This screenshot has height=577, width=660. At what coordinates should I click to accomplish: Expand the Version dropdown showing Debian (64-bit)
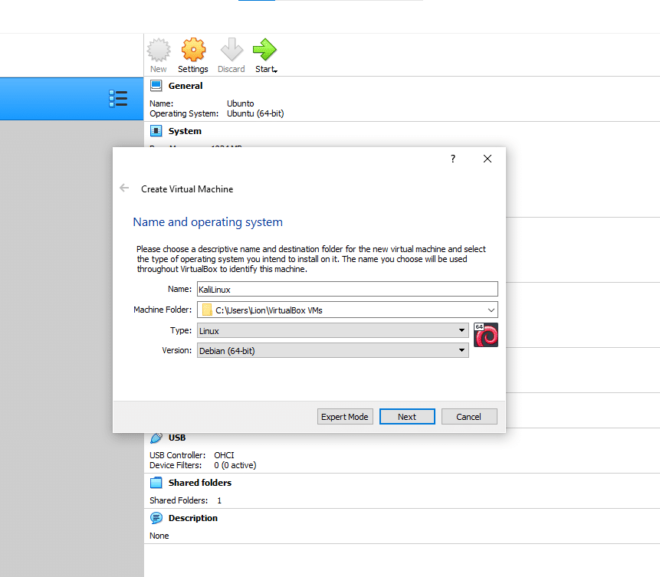(x=333, y=350)
